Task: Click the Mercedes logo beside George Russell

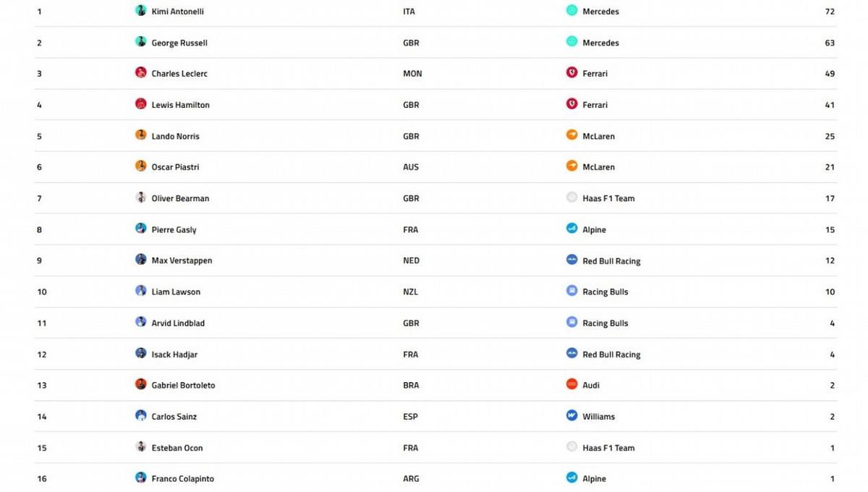Action: [x=572, y=42]
